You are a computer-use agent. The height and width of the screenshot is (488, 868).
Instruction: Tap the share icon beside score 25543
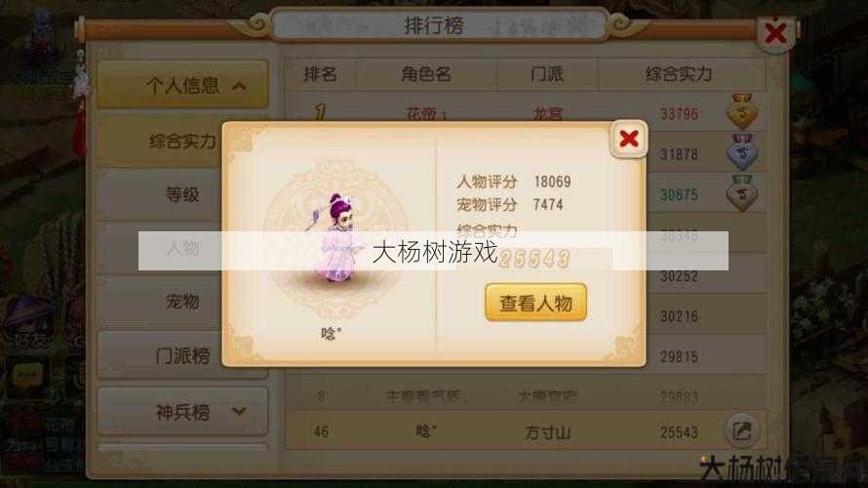click(x=742, y=430)
